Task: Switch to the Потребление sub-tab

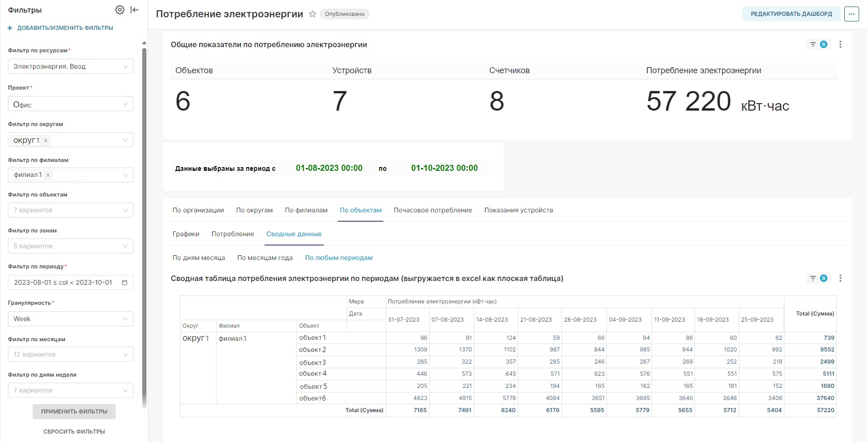Action: (x=233, y=234)
